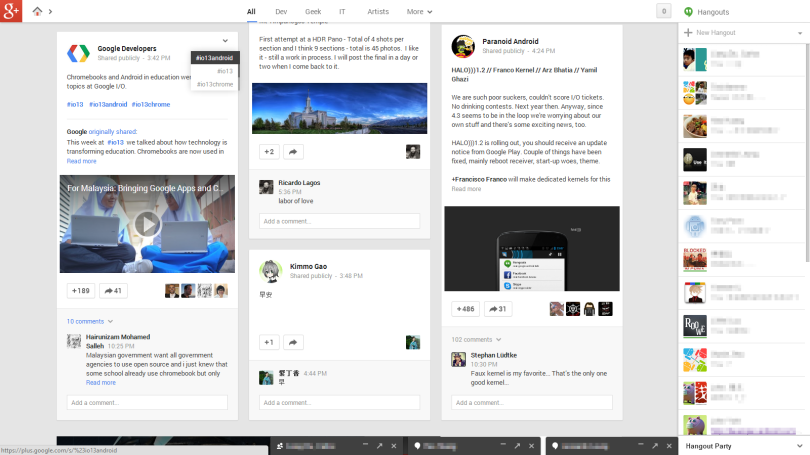Click Read more in Google Developers post
Image resolution: width=810 pixels, height=455 pixels.
point(81,161)
